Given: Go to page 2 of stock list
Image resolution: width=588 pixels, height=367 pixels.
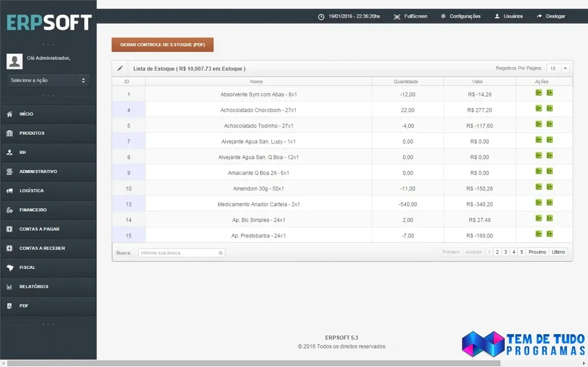Looking at the screenshot, I should coord(497,252).
